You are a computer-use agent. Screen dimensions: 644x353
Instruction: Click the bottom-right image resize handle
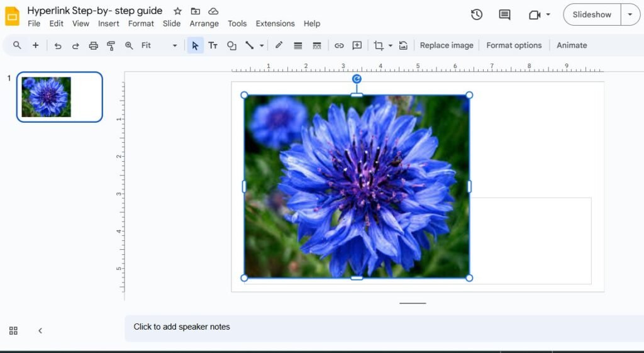[x=469, y=278]
